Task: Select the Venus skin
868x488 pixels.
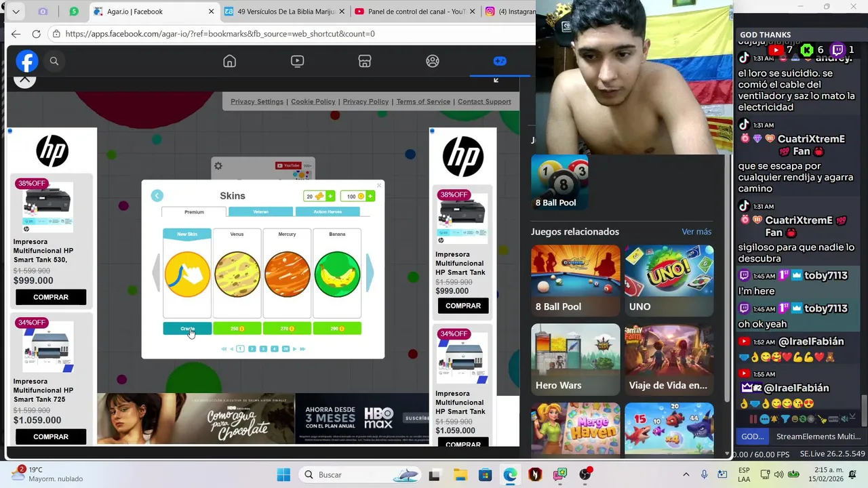Action: point(237,274)
